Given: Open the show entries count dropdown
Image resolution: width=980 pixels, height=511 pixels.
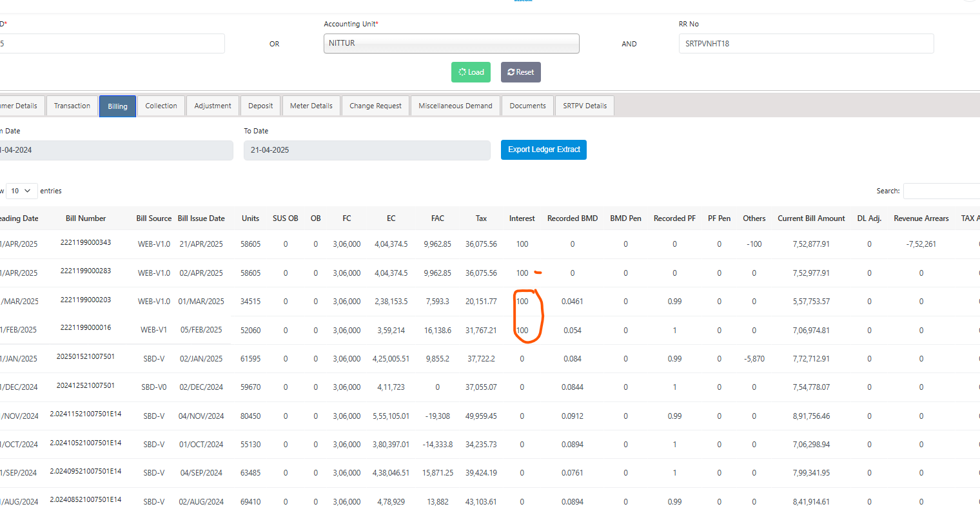Looking at the screenshot, I should tap(21, 191).
